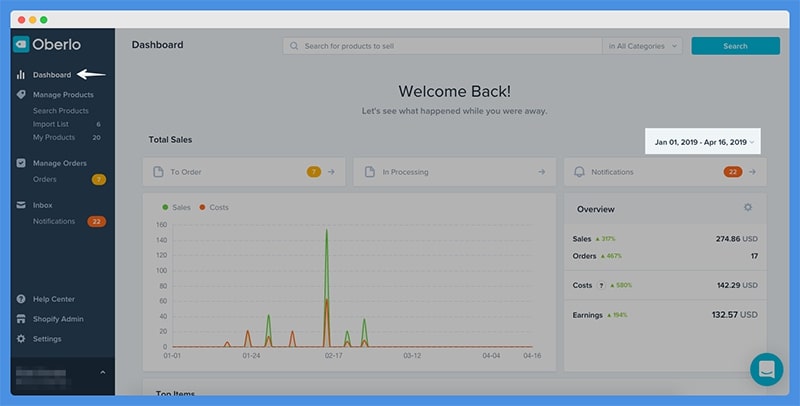Expand the date range picker
The height and width of the screenshot is (406, 800).
pos(704,142)
